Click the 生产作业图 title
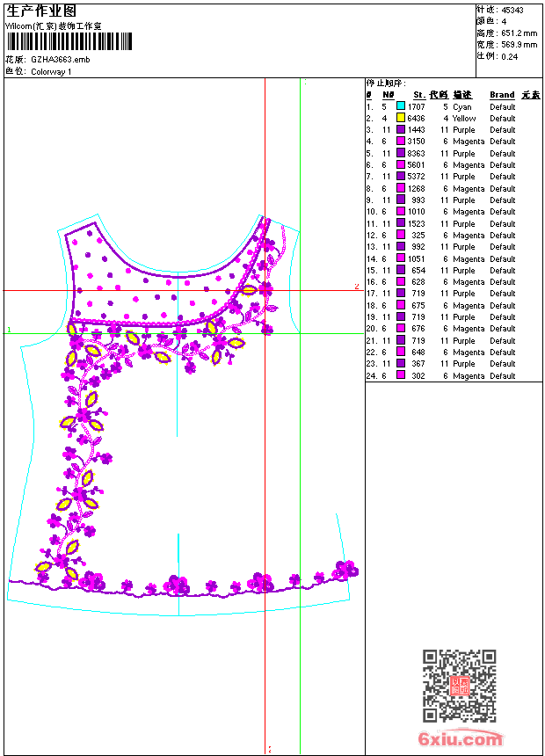 [41, 11]
